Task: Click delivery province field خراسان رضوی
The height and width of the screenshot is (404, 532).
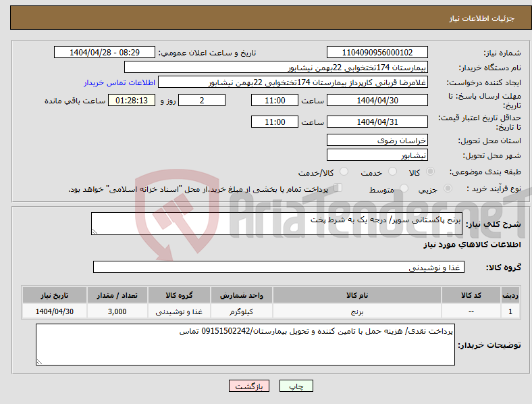Action: (x=377, y=141)
